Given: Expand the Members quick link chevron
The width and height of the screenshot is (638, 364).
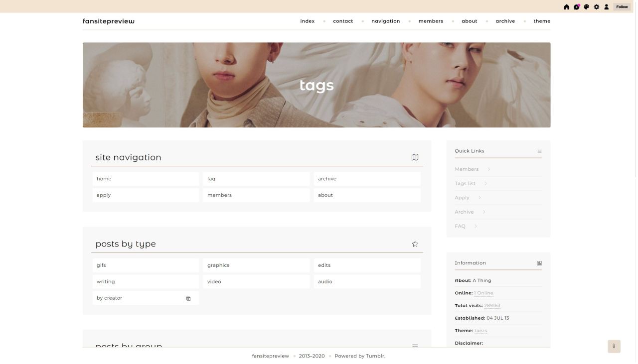Looking at the screenshot, I should point(488,169).
